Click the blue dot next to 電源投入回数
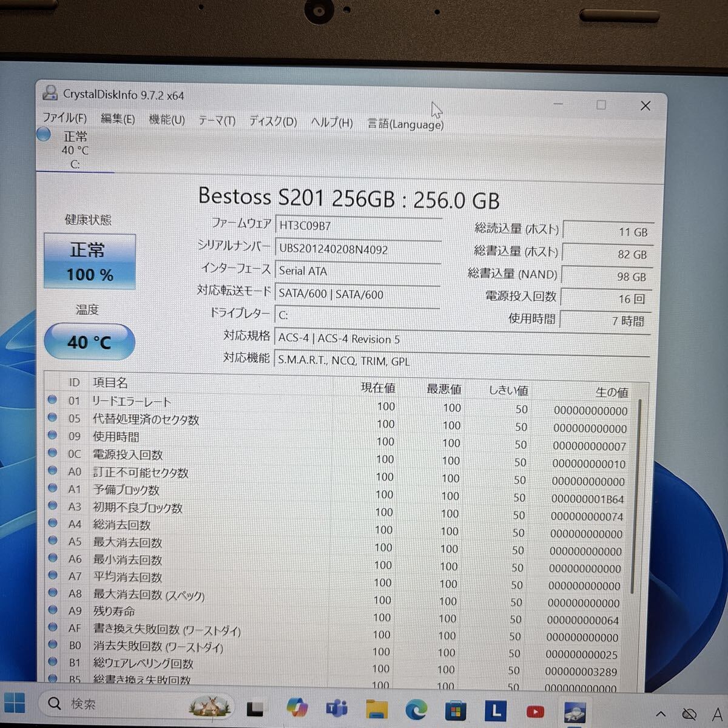The width and height of the screenshot is (728, 728). (x=53, y=454)
